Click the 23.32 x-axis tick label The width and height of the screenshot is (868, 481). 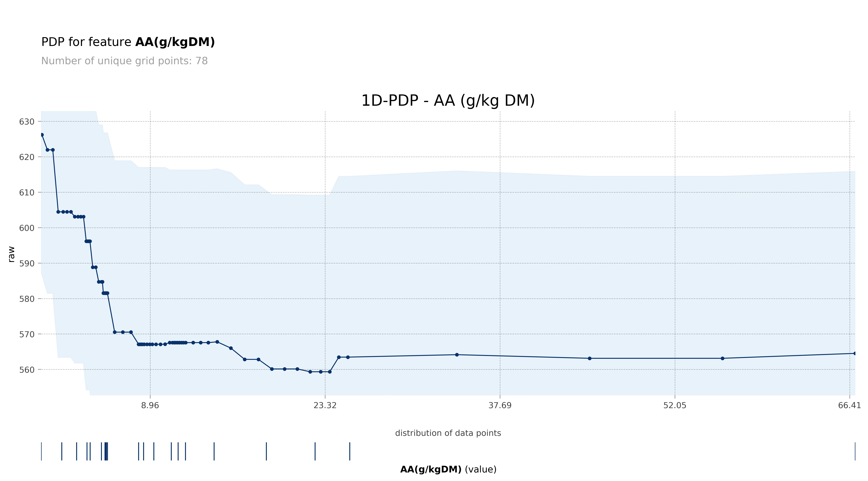[x=325, y=405]
